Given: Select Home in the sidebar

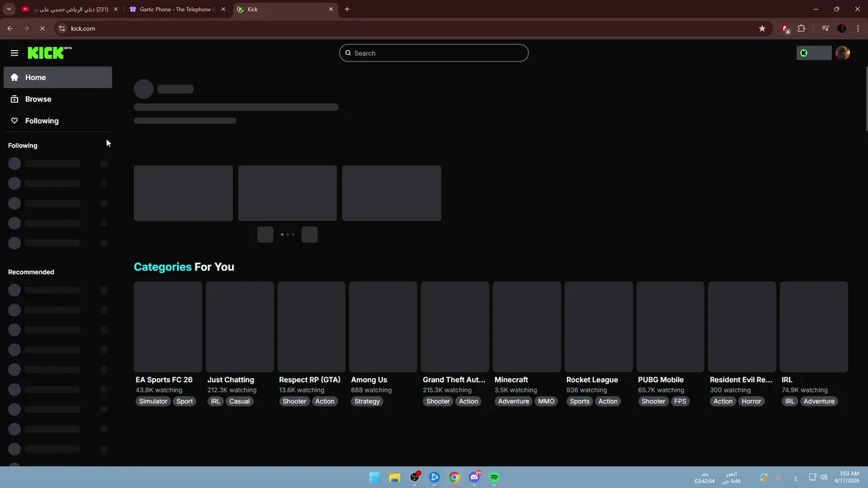Looking at the screenshot, I should [x=58, y=77].
